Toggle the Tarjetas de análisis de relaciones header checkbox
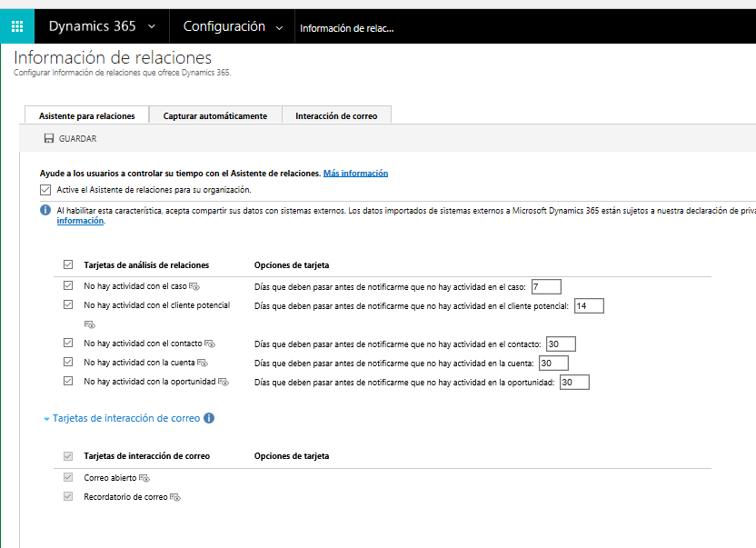This screenshot has height=548, width=756. coord(68,264)
